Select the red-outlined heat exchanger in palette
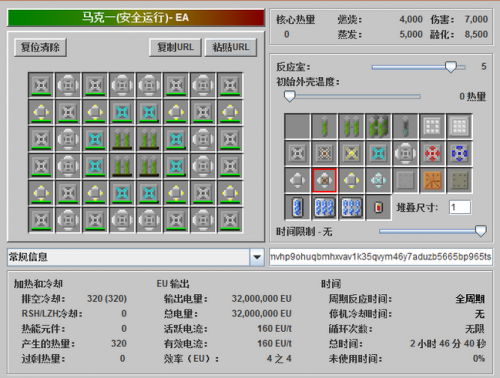 pyautogui.click(x=324, y=181)
